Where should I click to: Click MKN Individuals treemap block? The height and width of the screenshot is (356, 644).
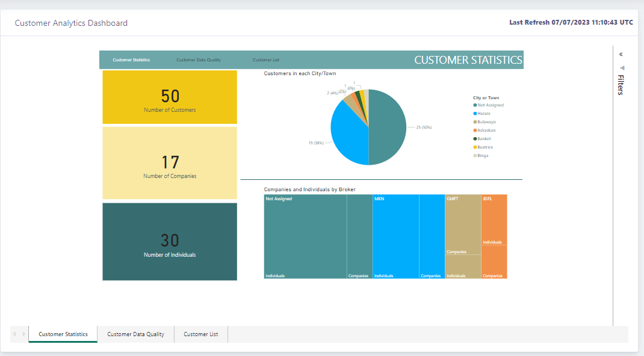tap(396, 237)
